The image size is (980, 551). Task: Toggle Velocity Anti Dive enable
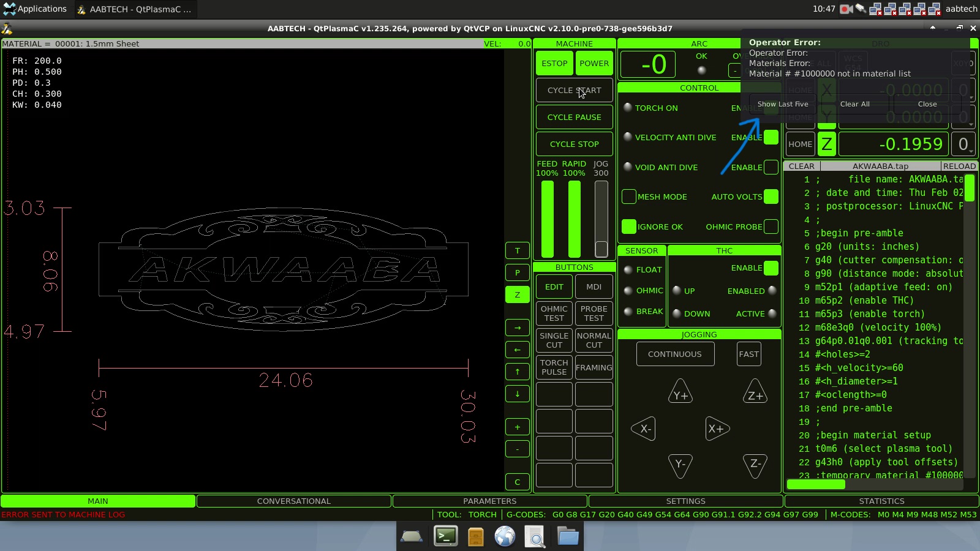[x=771, y=137]
